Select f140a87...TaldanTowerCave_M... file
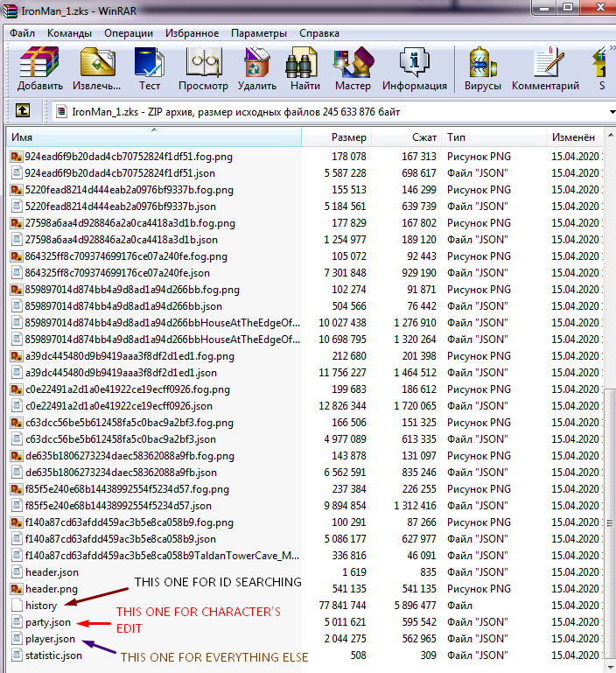 tap(162, 556)
